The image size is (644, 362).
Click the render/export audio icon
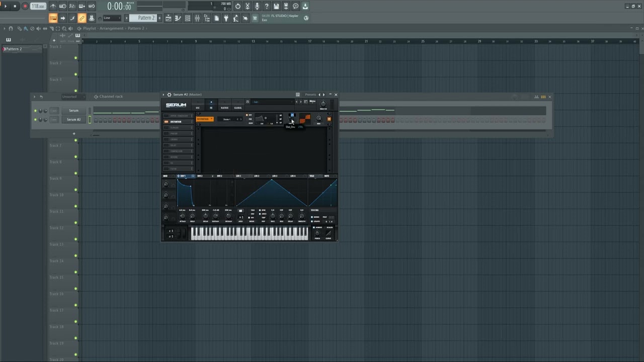point(286,6)
